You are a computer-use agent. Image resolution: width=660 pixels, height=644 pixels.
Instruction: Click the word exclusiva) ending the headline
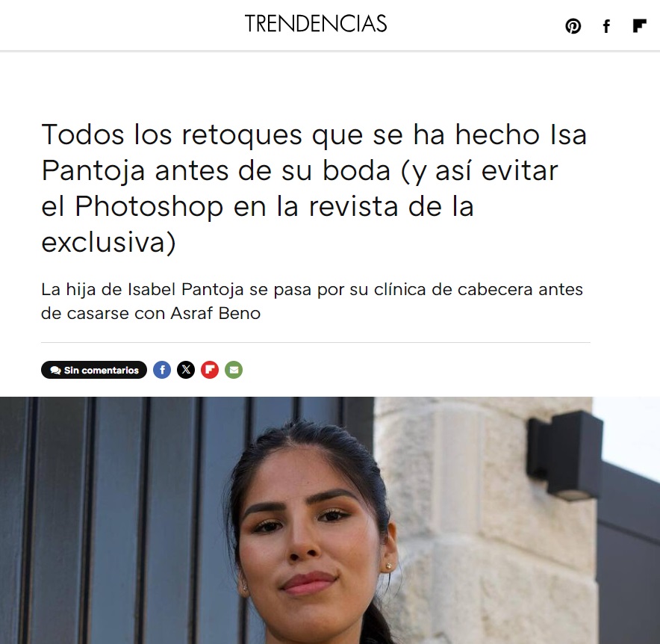108,243
